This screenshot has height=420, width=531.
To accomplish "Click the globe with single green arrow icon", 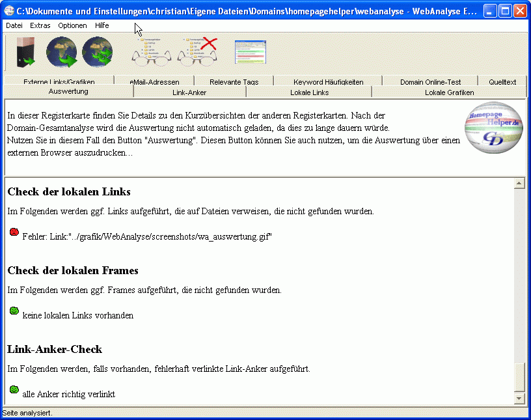I will coord(62,53).
